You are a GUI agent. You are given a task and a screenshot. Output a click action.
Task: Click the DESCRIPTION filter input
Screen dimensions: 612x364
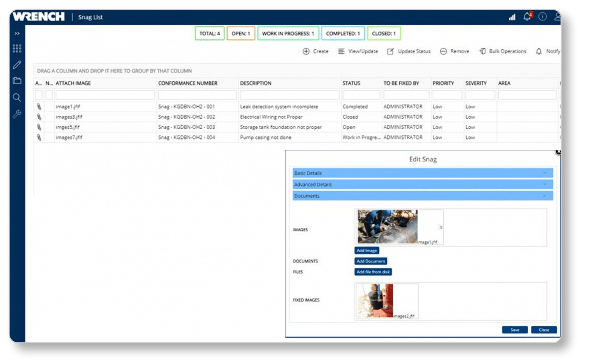289,95
